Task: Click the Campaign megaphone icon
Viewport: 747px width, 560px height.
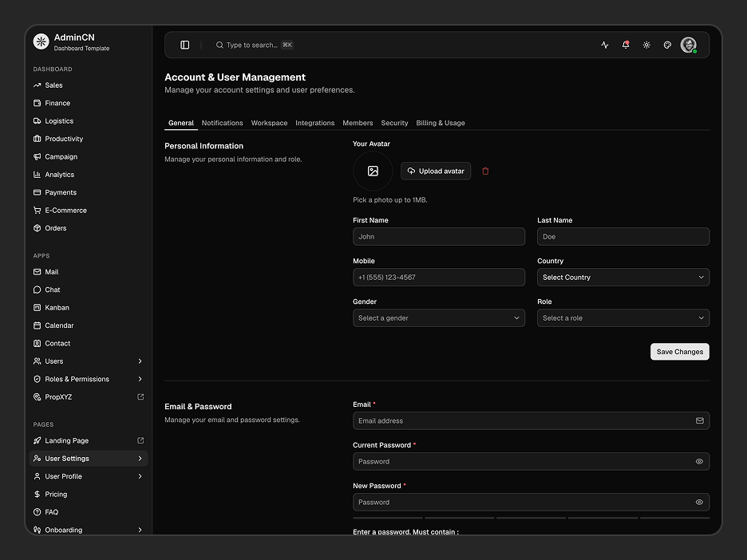Action: [38, 156]
